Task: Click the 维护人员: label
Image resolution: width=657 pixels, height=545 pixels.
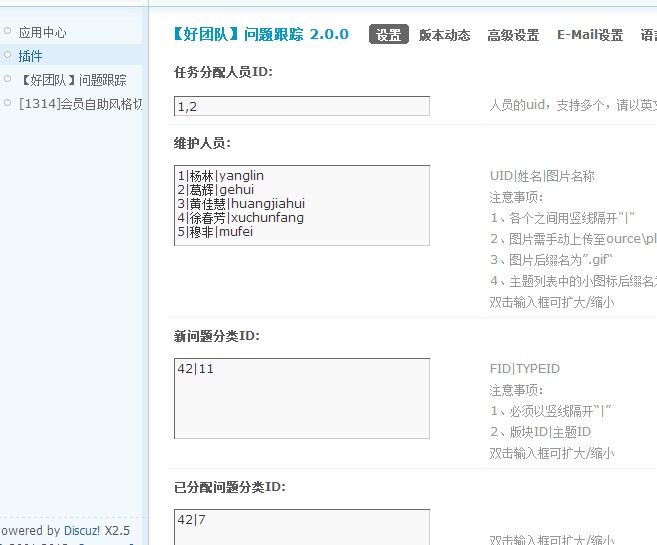Action: pyautogui.click(x=202, y=143)
